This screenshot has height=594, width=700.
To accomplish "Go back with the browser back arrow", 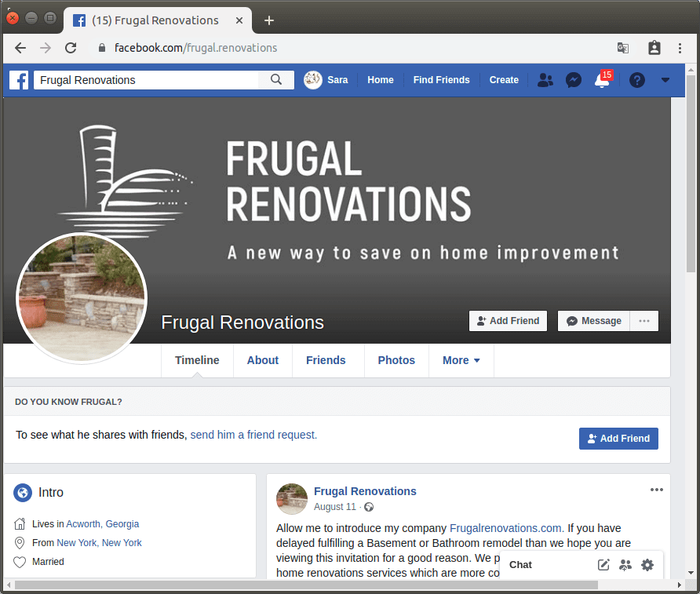I will 20,48.
